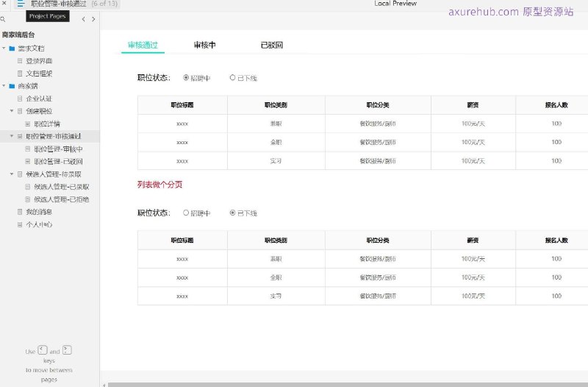Open the 创建职位 page
588x387 pixels.
(x=39, y=111)
